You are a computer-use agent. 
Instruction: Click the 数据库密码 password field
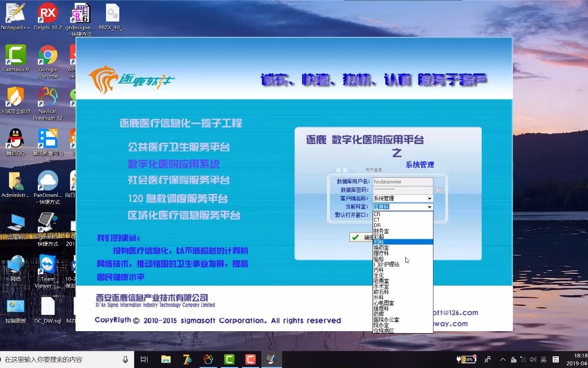[403, 190]
